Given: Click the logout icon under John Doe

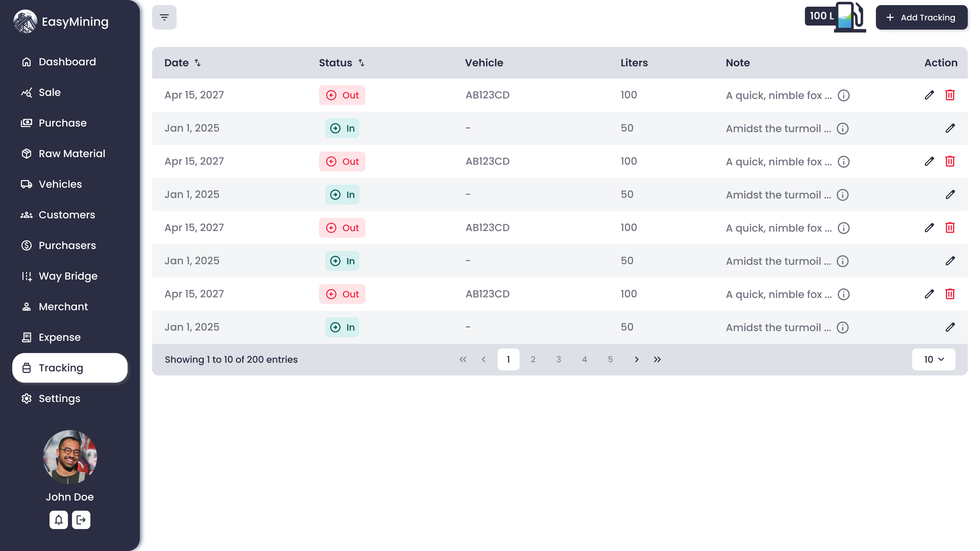Looking at the screenshot, I should pos(81,520).
